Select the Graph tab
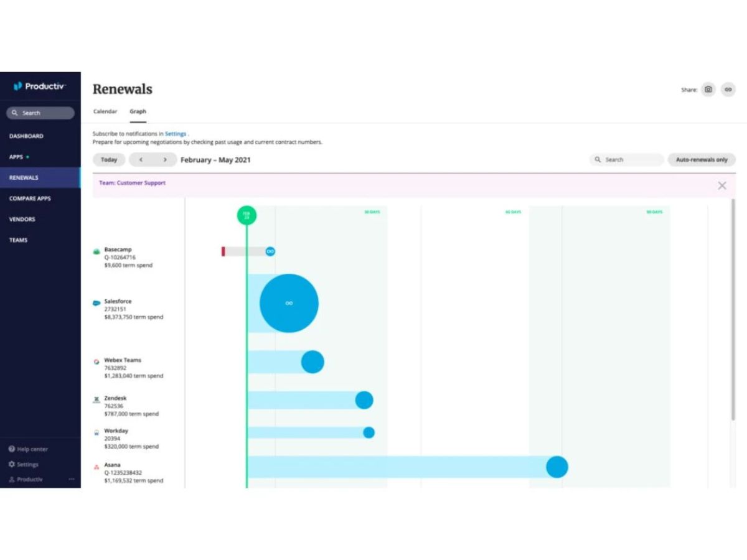 coord(138,111)
